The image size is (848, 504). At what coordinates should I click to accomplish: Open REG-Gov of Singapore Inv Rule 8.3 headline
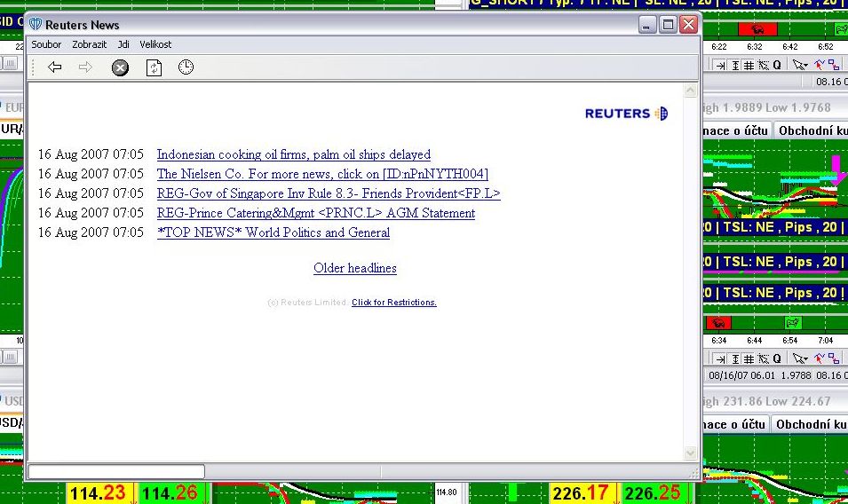329,193
